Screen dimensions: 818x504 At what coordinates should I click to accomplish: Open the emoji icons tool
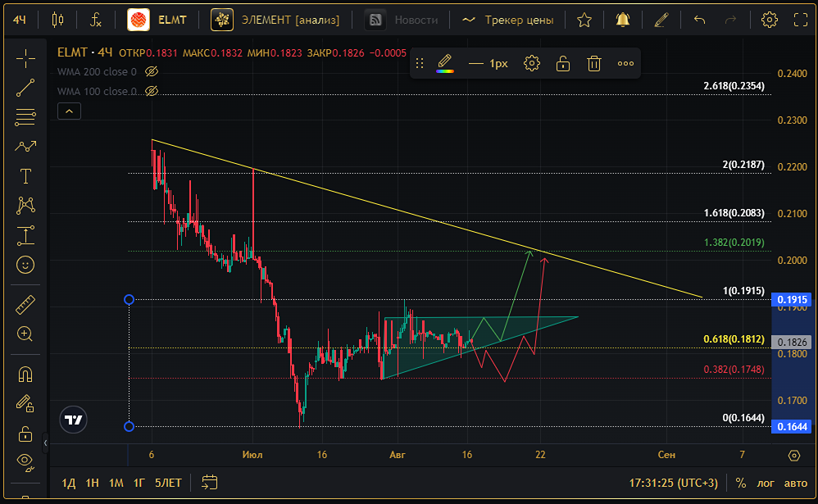[x=25, y=265]
